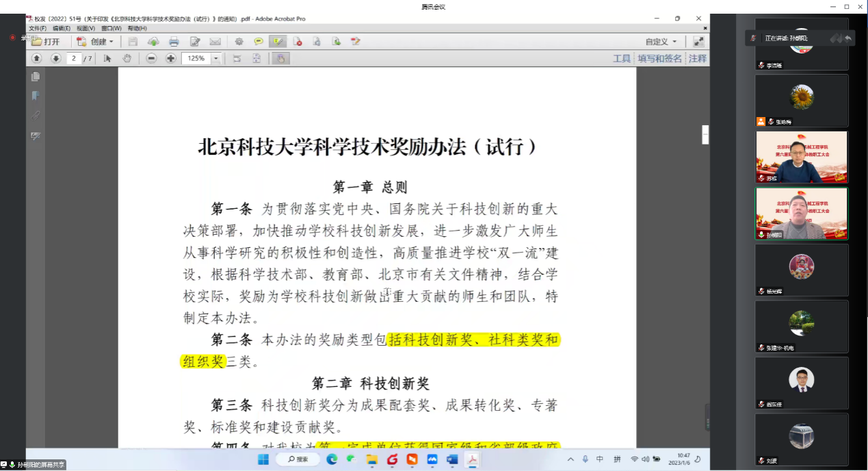868x471 pixels.
Task: Click the email envelope icon
Action: point(215,42)
